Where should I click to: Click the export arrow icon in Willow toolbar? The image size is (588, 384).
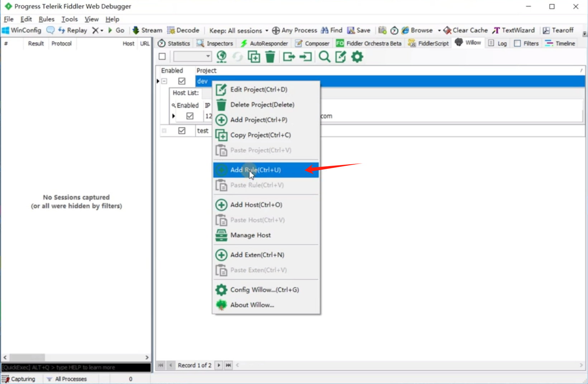pyautogui.click(x=289, y=57)
